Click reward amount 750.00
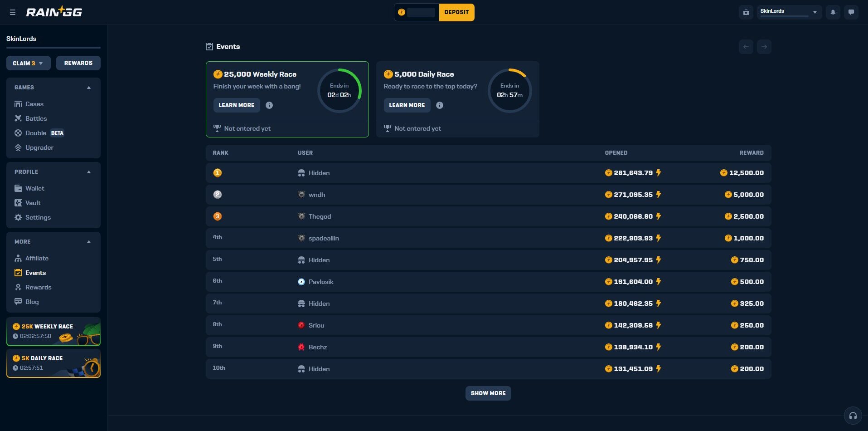 point(752,260)
